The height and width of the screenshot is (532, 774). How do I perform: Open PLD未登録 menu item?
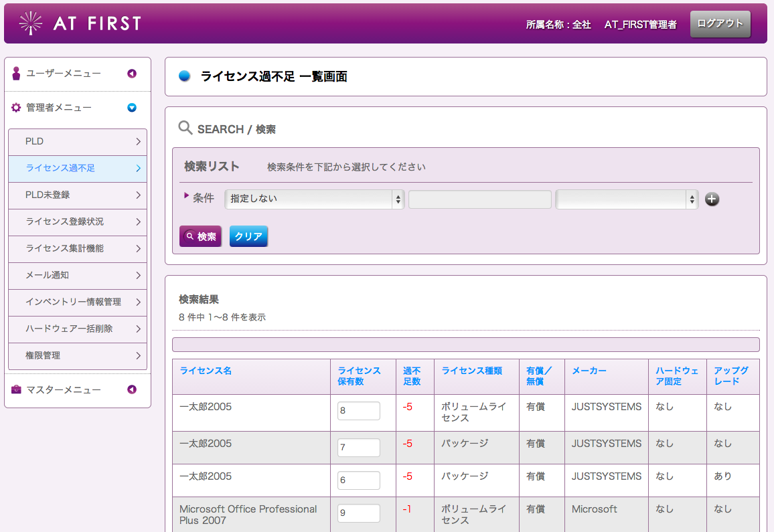(x=78, y=195)
